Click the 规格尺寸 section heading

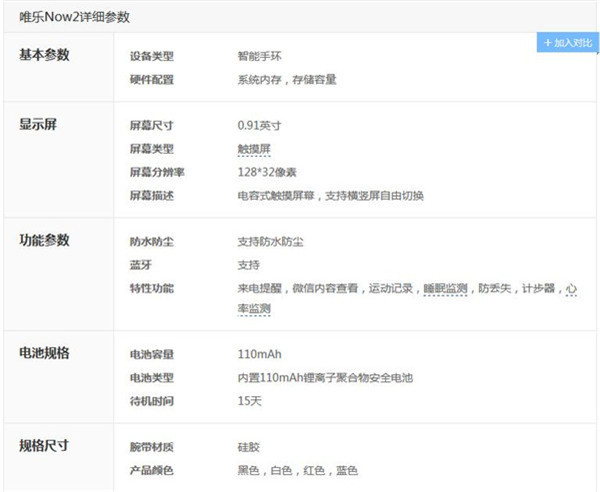44,446
